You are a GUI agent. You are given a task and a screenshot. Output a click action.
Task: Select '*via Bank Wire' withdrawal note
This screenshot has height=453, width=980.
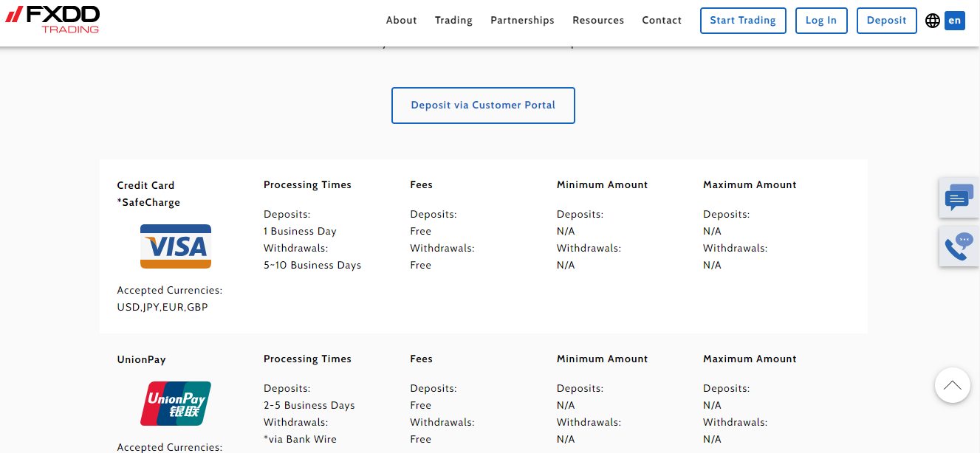pyautogui.click(x=300, y=439)
